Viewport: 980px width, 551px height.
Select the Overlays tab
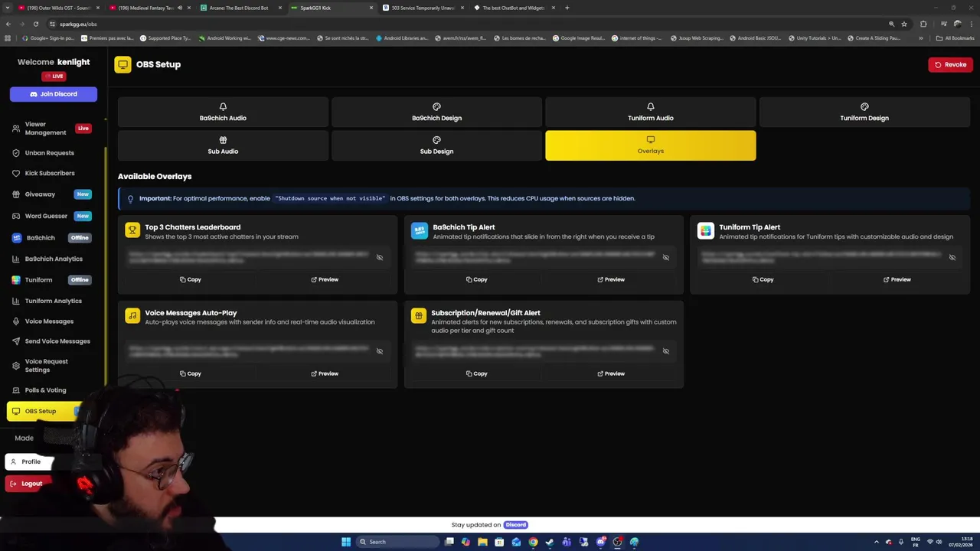tap(651, 145)
